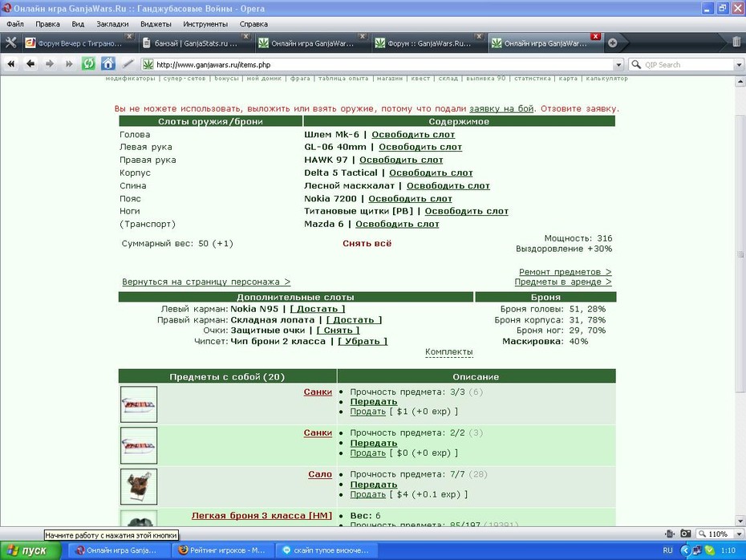Open the address bar history dropdown
This screenshot has width=746, height=560.
[618, 65]
